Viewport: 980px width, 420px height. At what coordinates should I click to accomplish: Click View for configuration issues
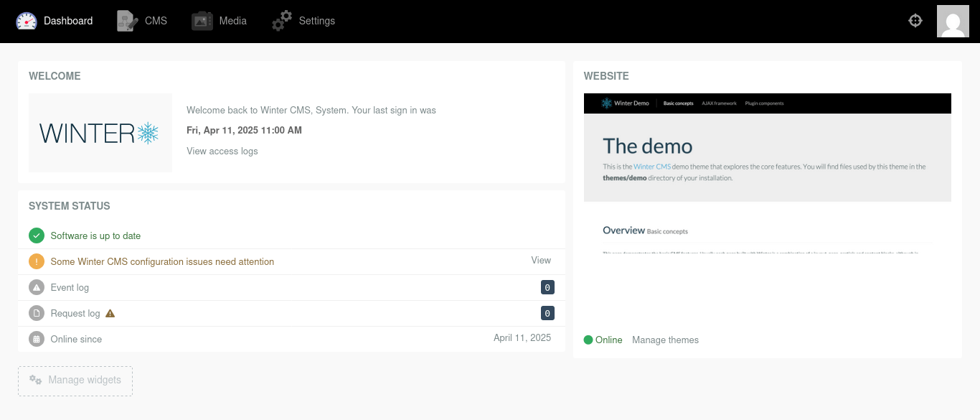pos(541,261)
